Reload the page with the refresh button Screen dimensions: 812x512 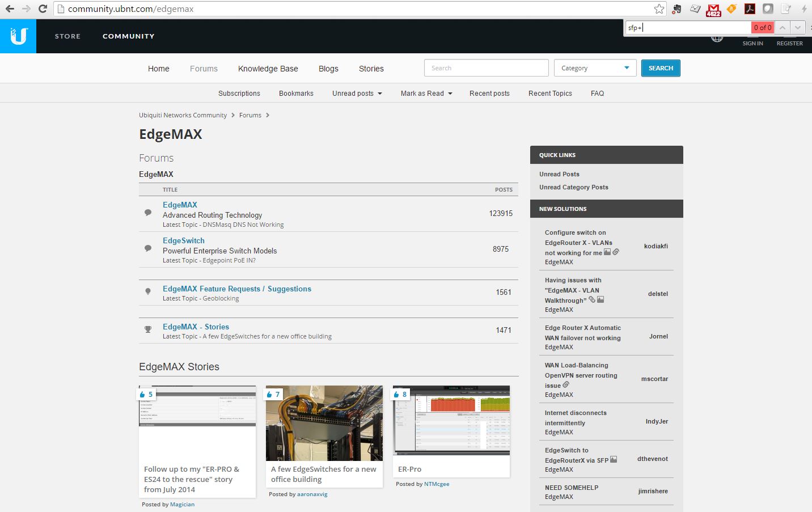43,9
